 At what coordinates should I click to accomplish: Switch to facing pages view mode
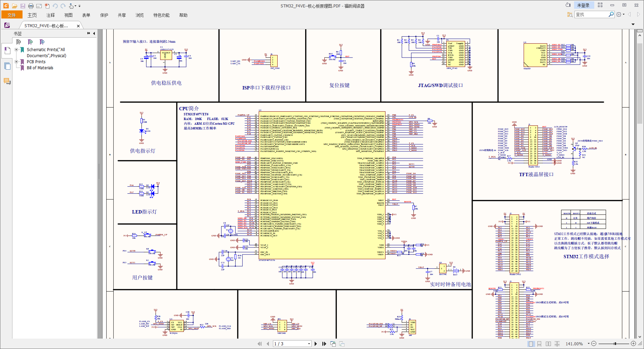(x=548, y=344)
